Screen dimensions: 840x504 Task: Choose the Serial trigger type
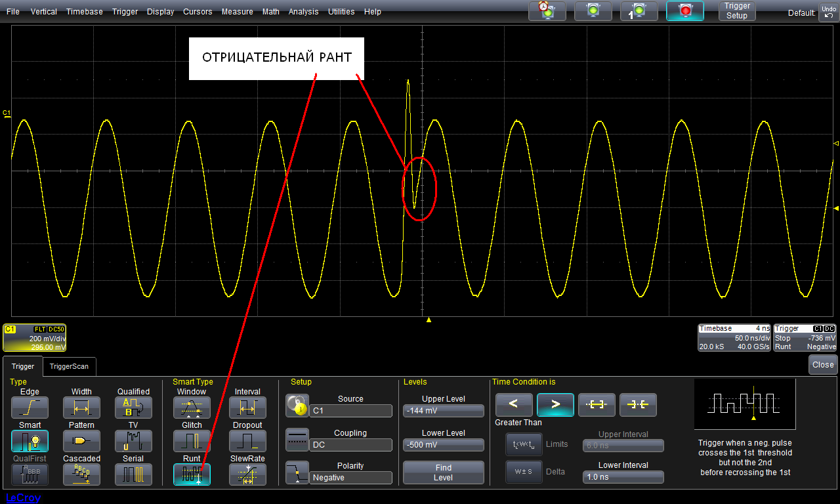point(133,474)
